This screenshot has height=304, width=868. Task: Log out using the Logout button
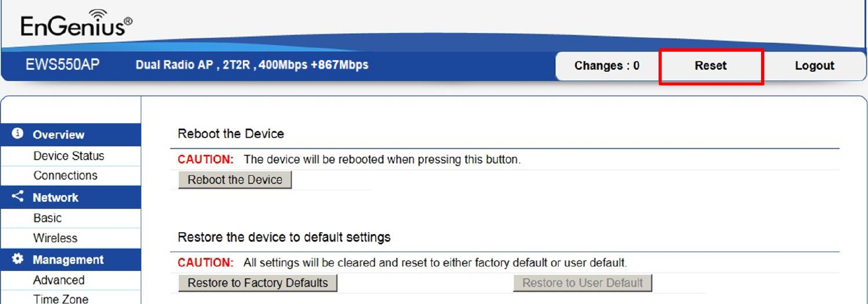pos(815,66)
